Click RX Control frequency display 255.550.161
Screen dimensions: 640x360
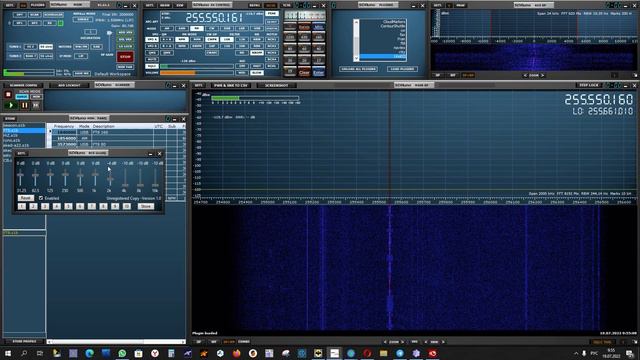[x=214, y=18]
